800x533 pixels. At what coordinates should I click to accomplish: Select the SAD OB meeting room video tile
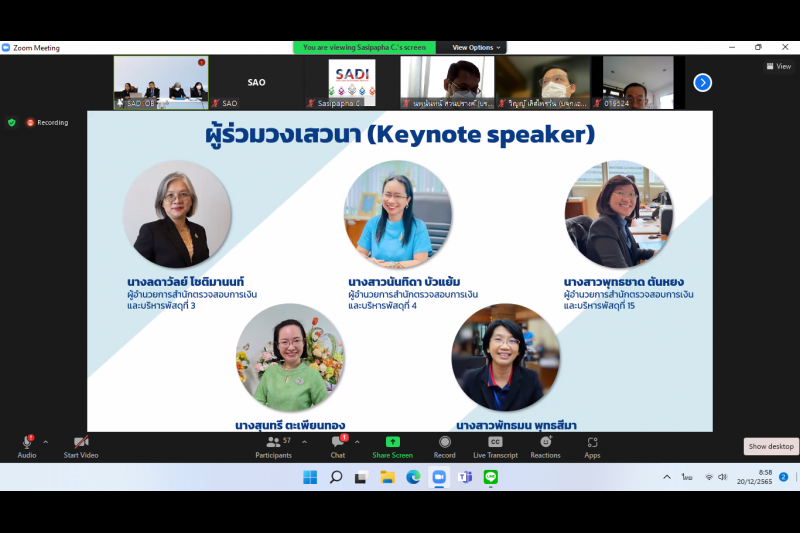tap(161, 83)
